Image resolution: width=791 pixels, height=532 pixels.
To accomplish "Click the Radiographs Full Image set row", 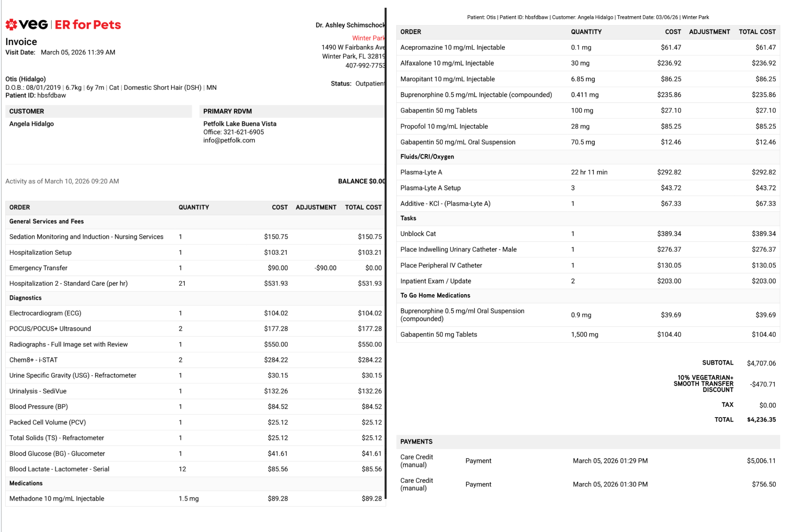I will (x=69, y=344).
